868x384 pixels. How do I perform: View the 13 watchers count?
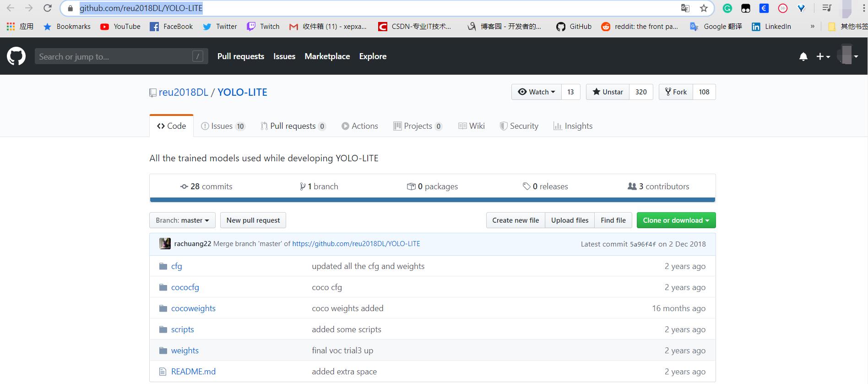570,92
